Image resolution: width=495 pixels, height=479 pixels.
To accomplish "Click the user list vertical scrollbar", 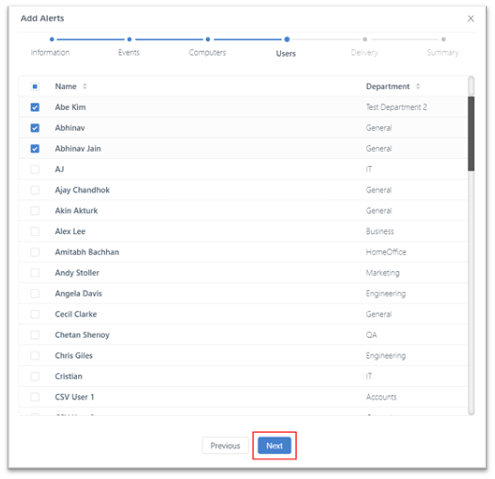I will tap(471, 246).
